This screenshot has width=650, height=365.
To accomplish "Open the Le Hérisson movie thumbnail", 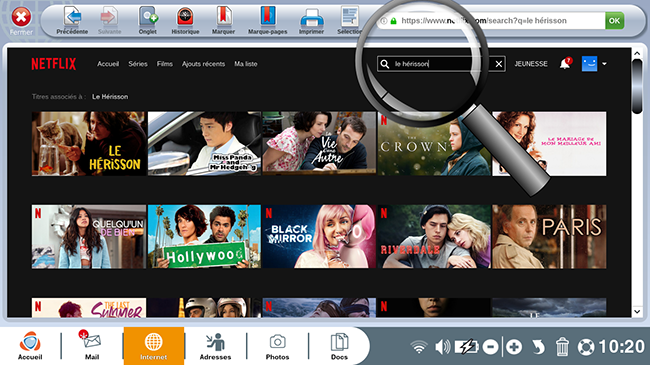I will 89,144.
